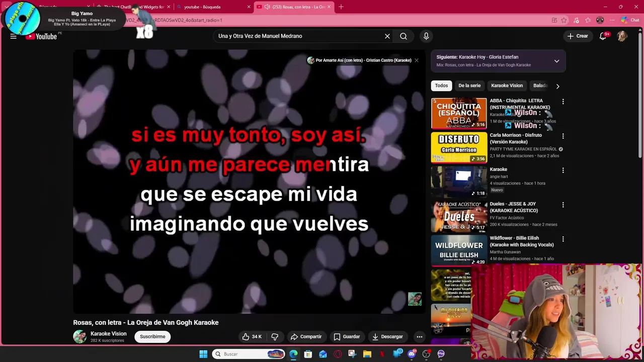Click the thumbs-down dislike button
Viewport: 644px width, 362px height.
coord(275,336)
